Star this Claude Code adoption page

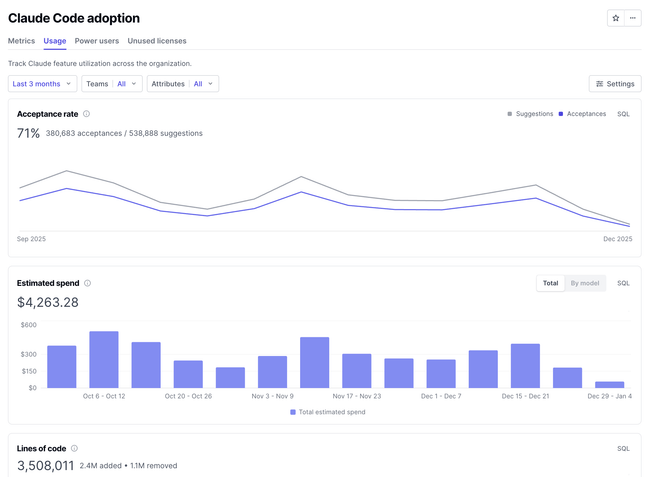click(x=616, y=18)
